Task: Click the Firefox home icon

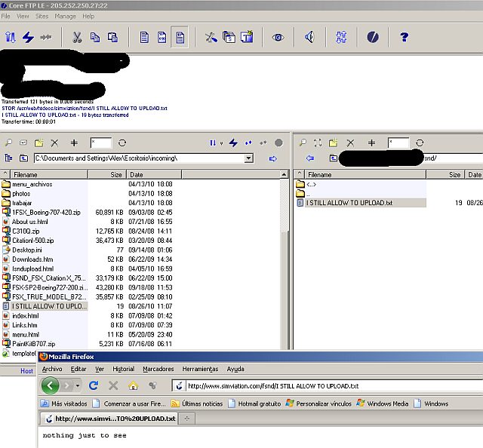Action: pos(134,385)
